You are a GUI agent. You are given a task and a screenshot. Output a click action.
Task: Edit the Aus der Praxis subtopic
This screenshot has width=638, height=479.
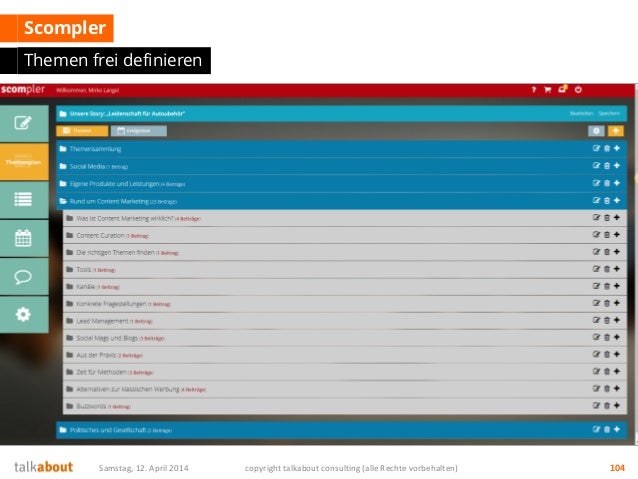(596, 354)
